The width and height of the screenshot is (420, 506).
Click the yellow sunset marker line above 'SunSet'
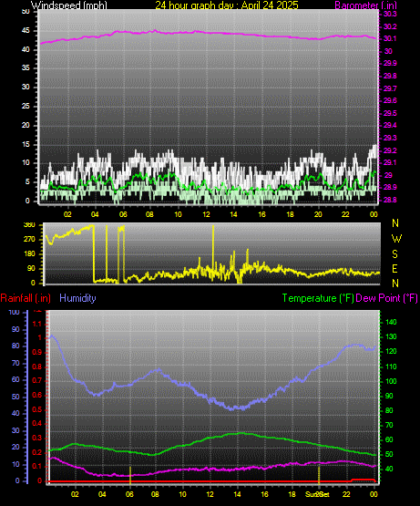[319, 475]
